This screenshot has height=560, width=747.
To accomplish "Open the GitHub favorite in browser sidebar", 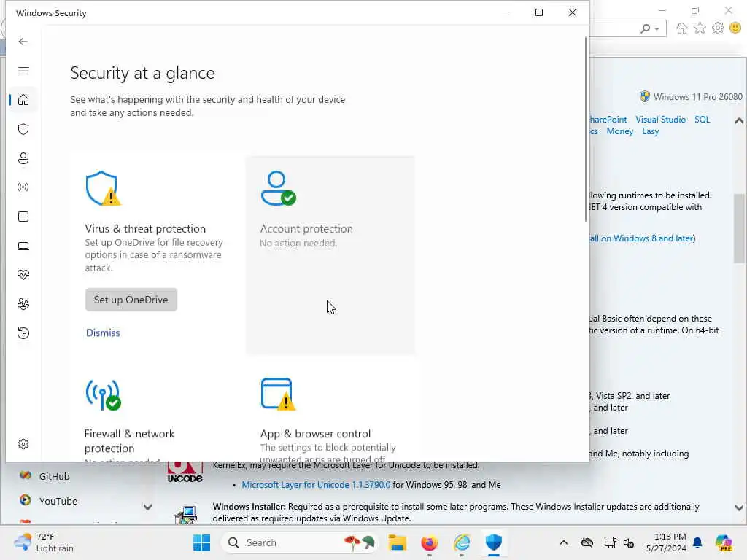I will coord(54,476).
